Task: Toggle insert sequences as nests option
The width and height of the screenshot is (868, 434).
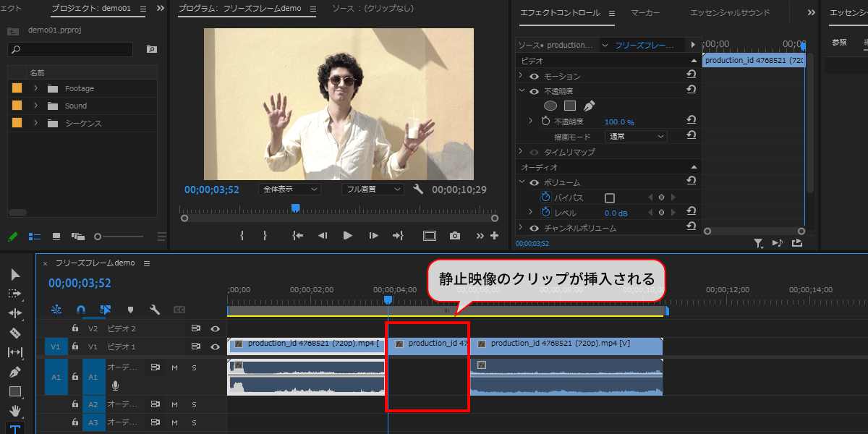Action: click(x=56, y=310)
